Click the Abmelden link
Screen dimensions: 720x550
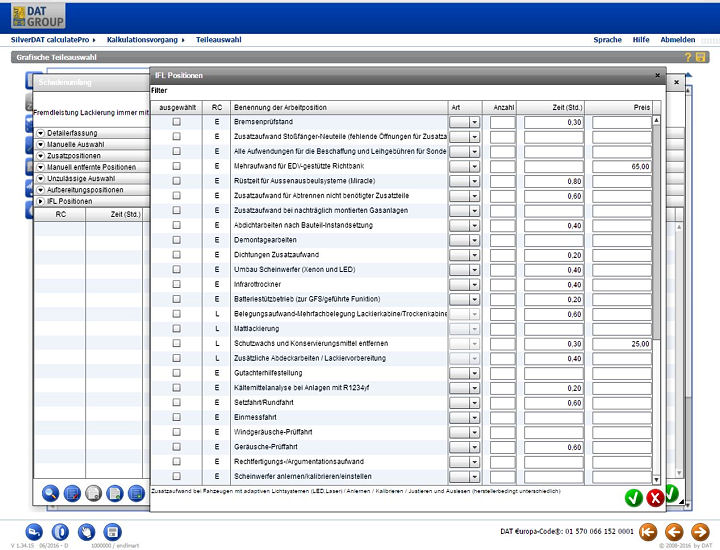coord(678,40)
